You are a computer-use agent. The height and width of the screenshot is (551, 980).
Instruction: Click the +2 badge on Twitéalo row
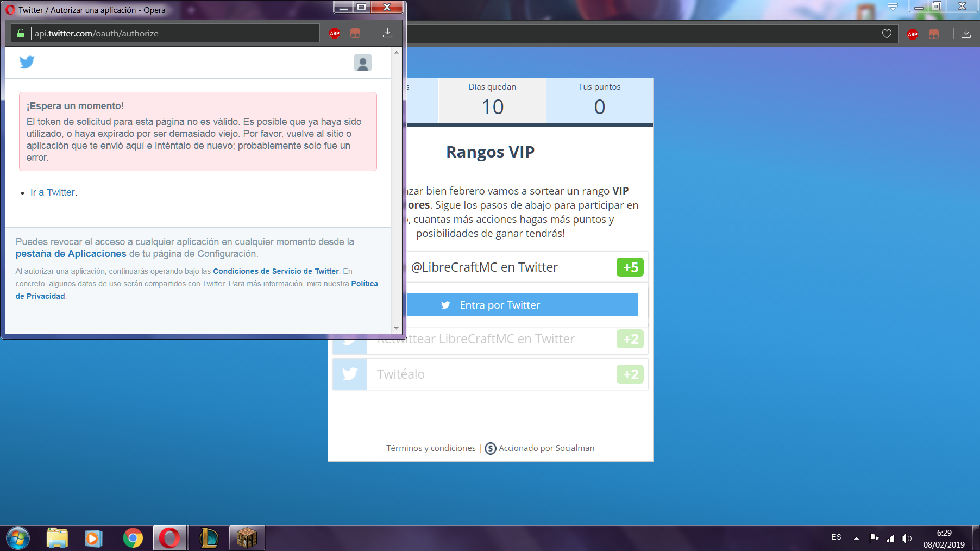coord(630,374)
